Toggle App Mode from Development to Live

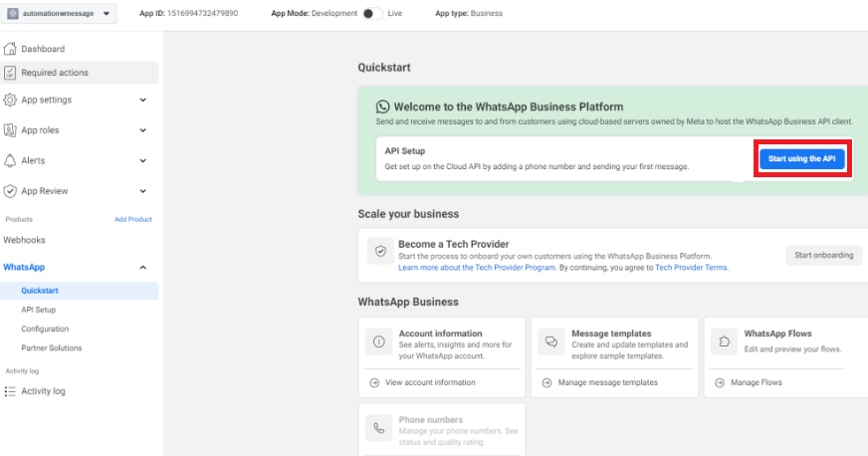tap(372, 13)
